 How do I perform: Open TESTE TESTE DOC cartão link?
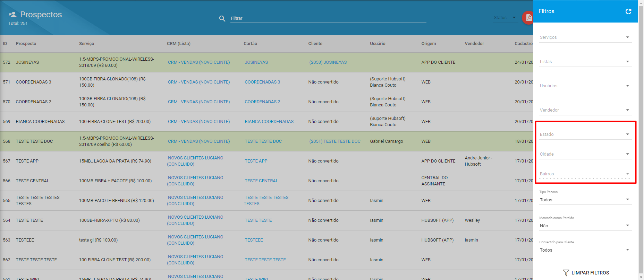coord(263,141)
